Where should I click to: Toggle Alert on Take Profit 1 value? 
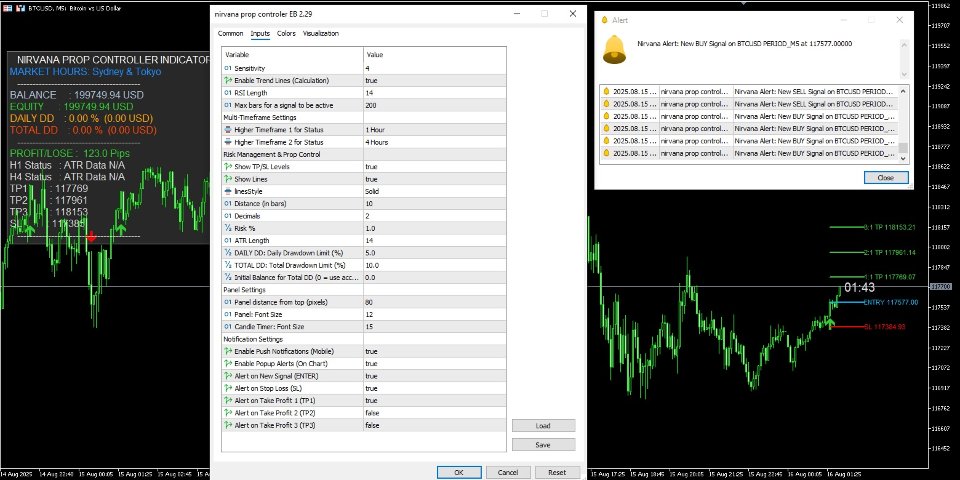pyautogui.click(x=435, y=400)
